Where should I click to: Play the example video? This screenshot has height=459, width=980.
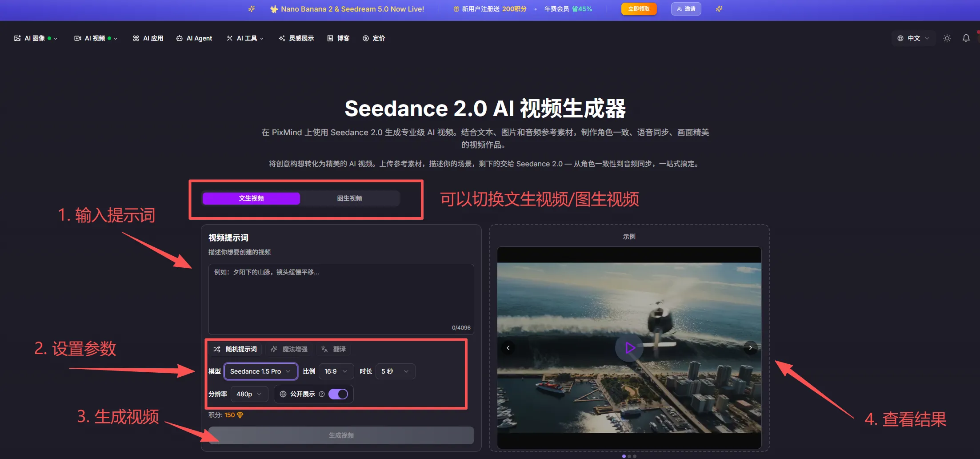[629, 348]
